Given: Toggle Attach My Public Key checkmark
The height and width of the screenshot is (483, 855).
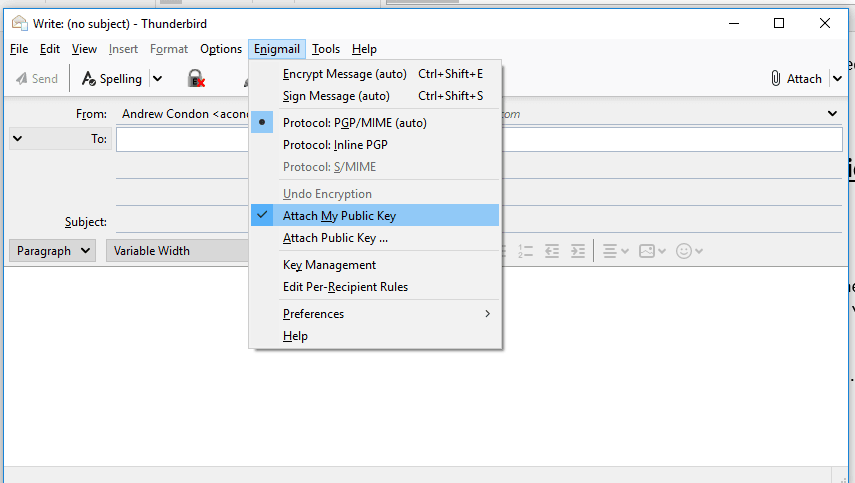Looking at the screenshot, I should 262,215.
